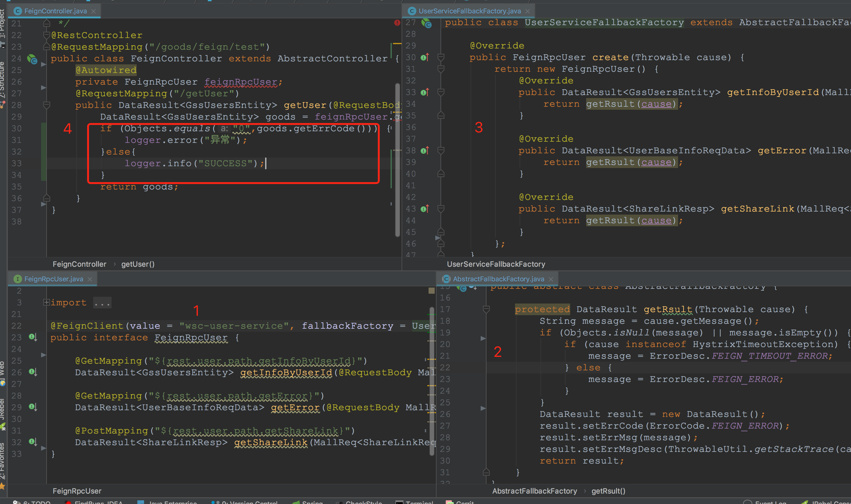
Task: Collapse getRsult method fold marker line 17
Action: point(486,309)
